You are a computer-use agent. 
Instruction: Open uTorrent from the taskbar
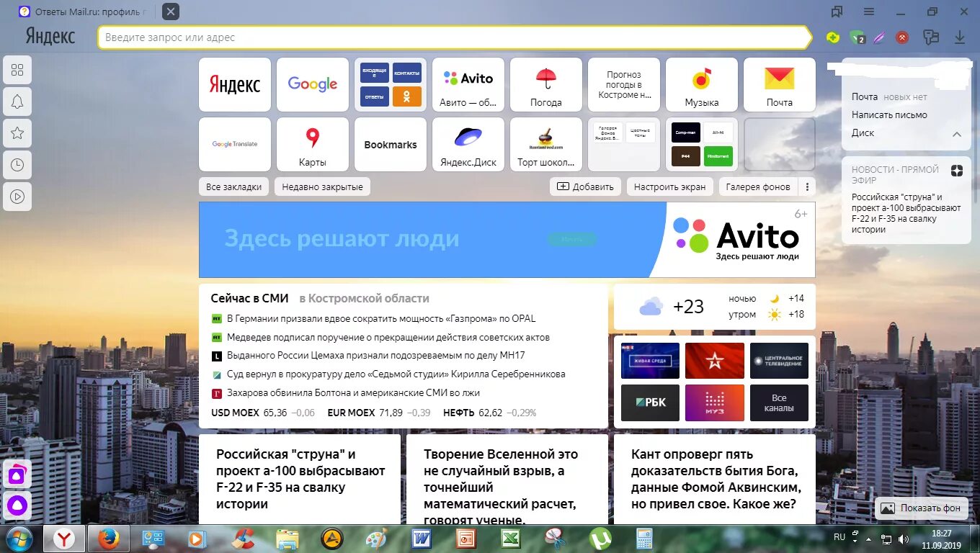pyautogui.click(x=600, y=539)
